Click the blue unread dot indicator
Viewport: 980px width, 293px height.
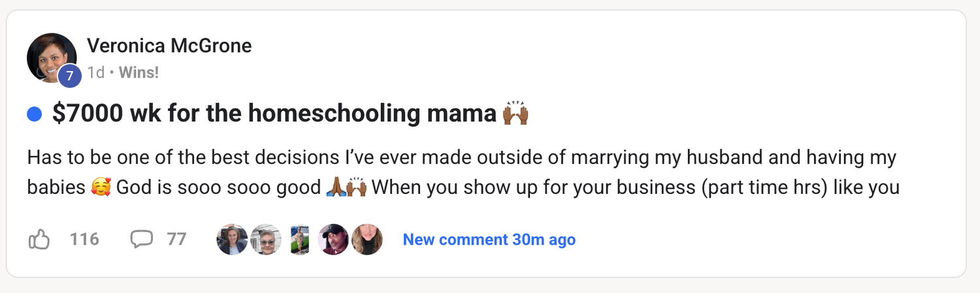(34, 115)
